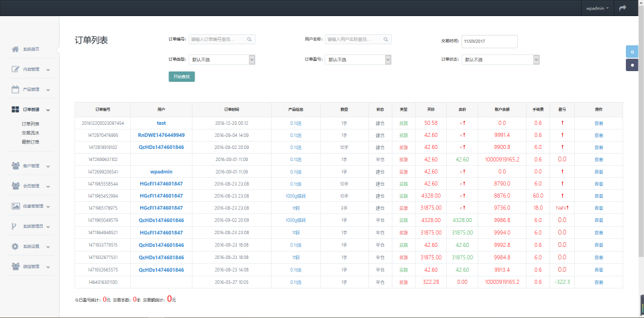Open user link RnDWE1476449949
The height and width of the screenshot is (318, 644).
click(161, 135)
